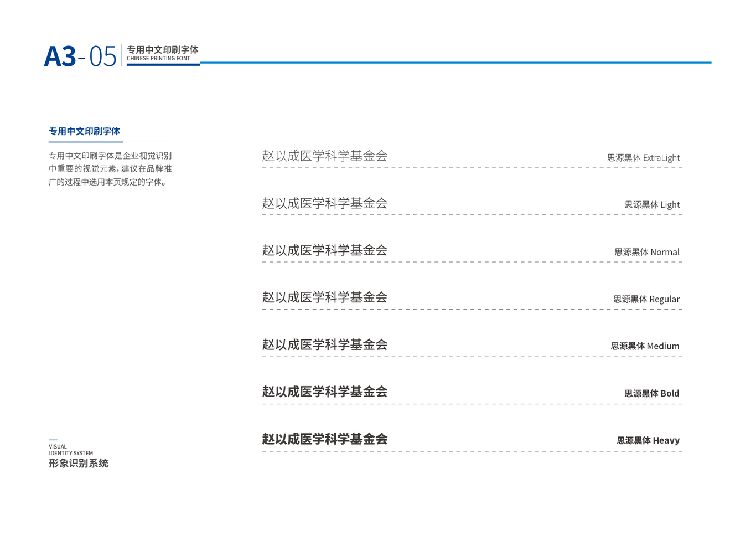Click the sample text in the Normal row
The image size is (756, 535).
point(325,250)
